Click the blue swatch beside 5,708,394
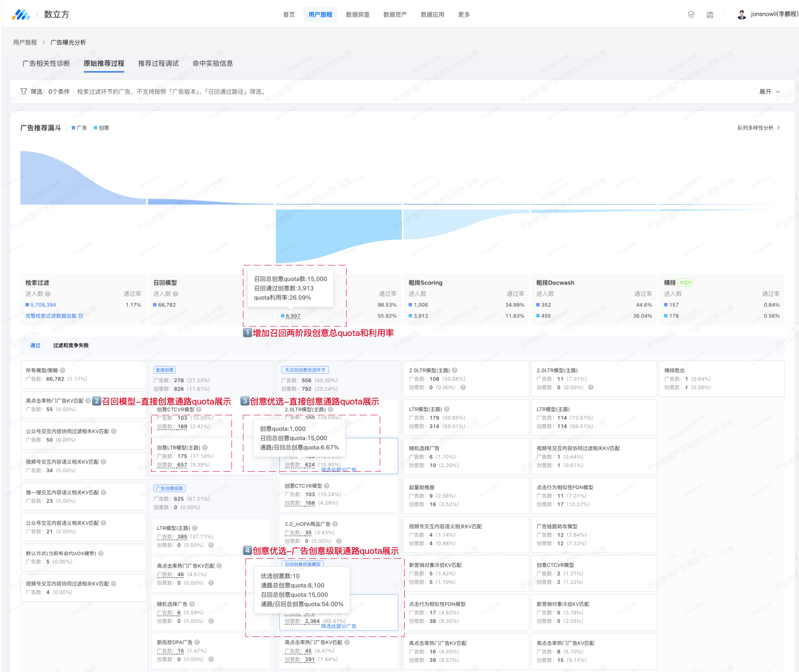Viewport: 799px width, 672px height. coord(27,305)
